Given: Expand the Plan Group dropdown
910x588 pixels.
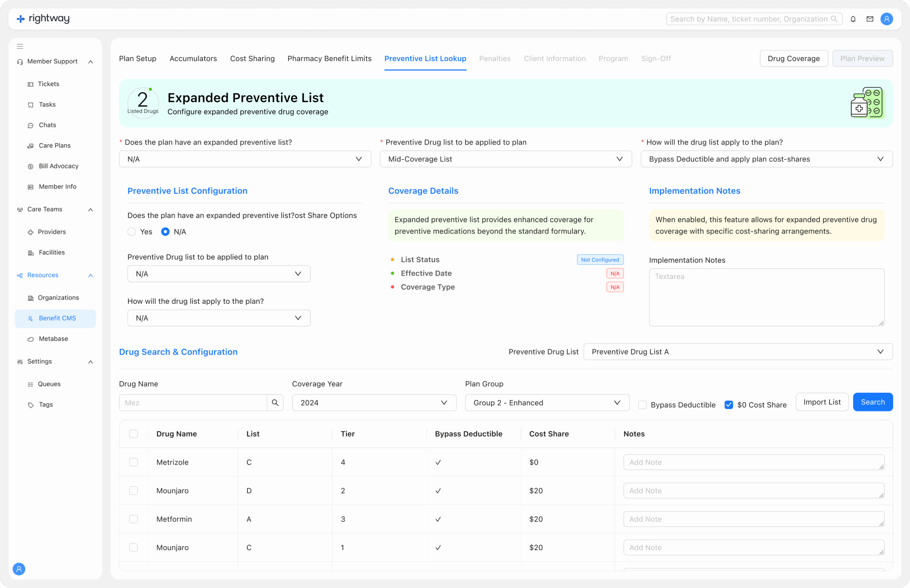Looking at the screenshot, I should (x=547, y=403).
